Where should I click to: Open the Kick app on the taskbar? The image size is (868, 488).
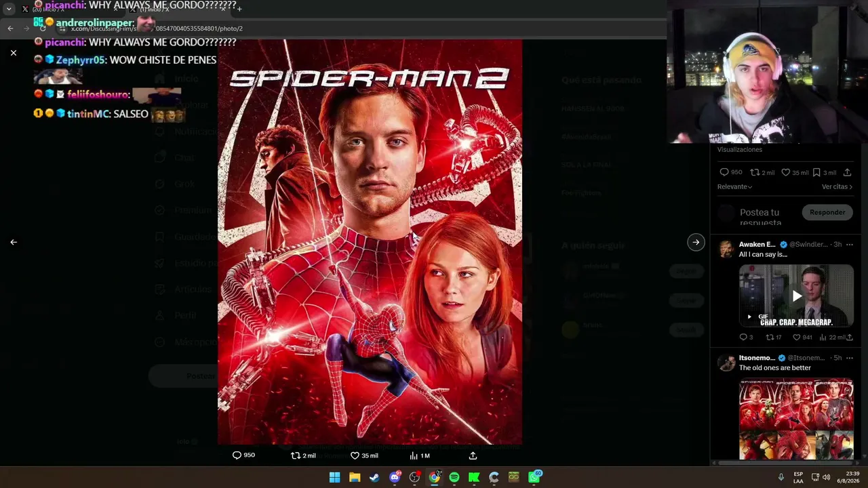[474, 477]
